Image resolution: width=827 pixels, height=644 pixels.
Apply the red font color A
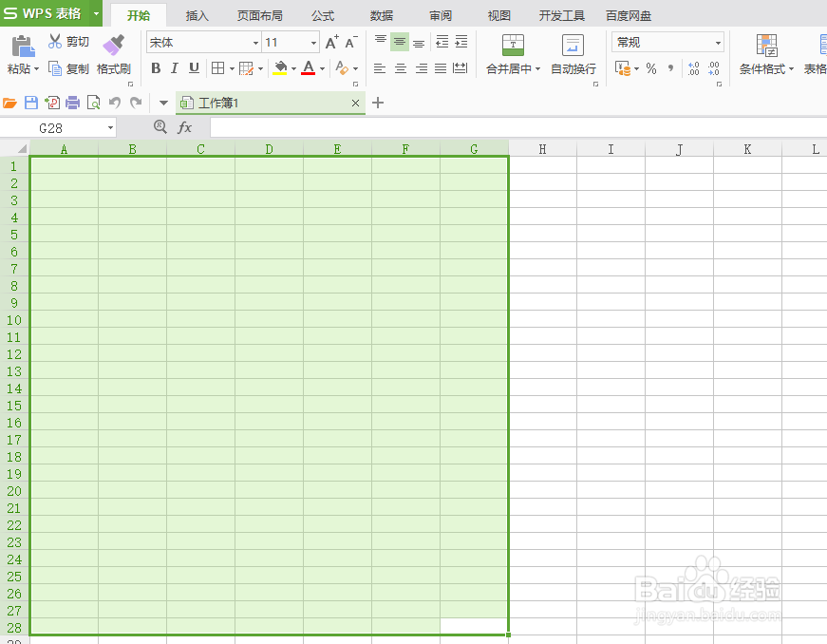pos(309,68)
